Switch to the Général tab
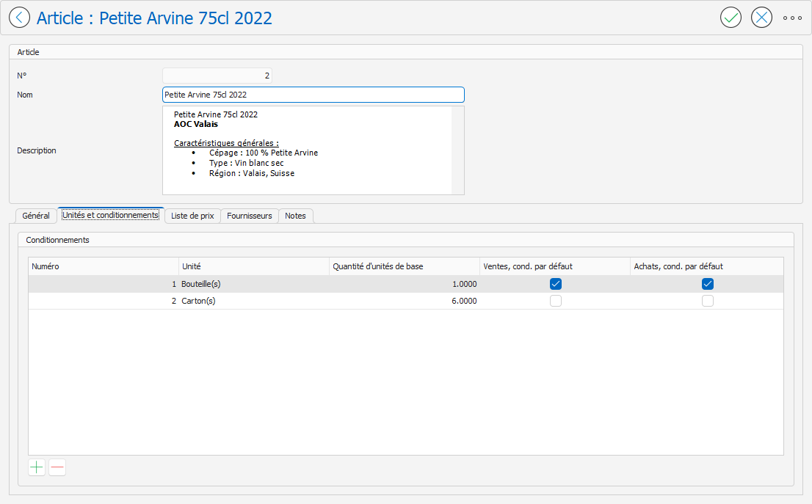The width and height of the screenshot is (812, 504). (x=36, y=216)
